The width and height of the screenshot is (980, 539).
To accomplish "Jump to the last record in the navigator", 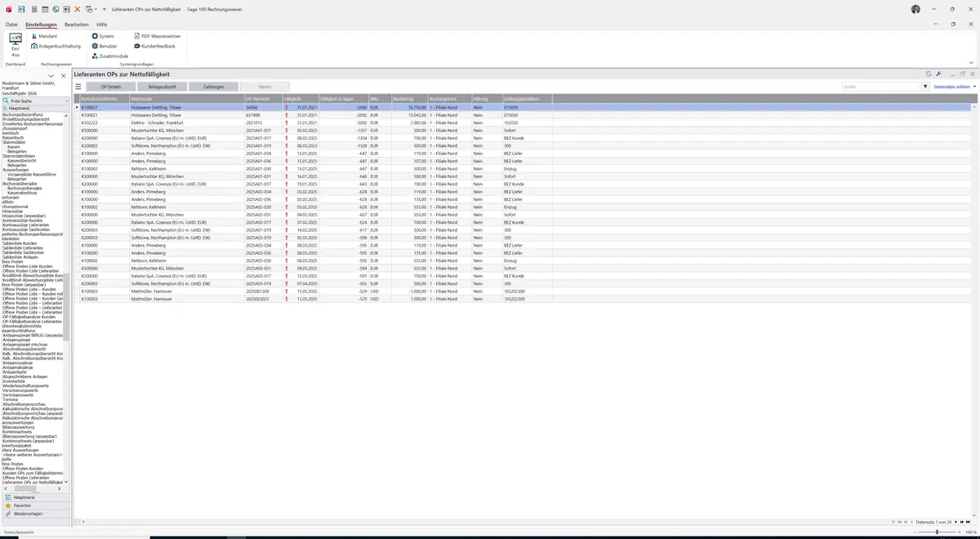I will point(968,521).
